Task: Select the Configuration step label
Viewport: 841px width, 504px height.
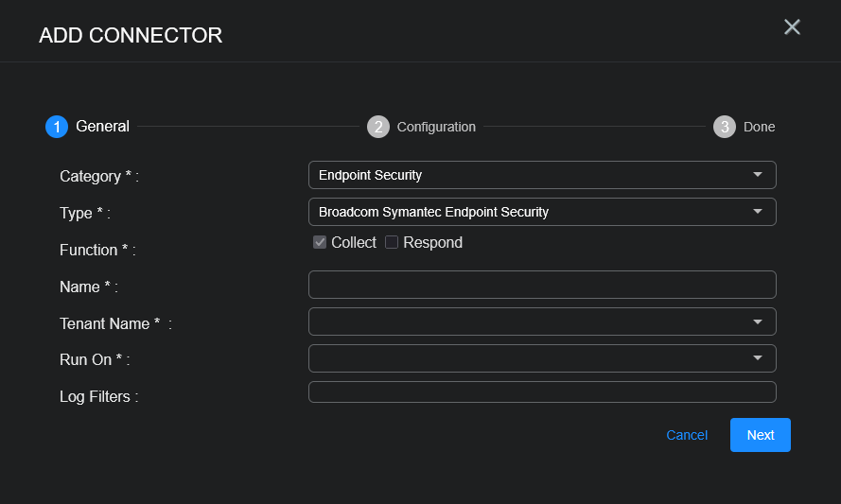Action: [436, 127]
